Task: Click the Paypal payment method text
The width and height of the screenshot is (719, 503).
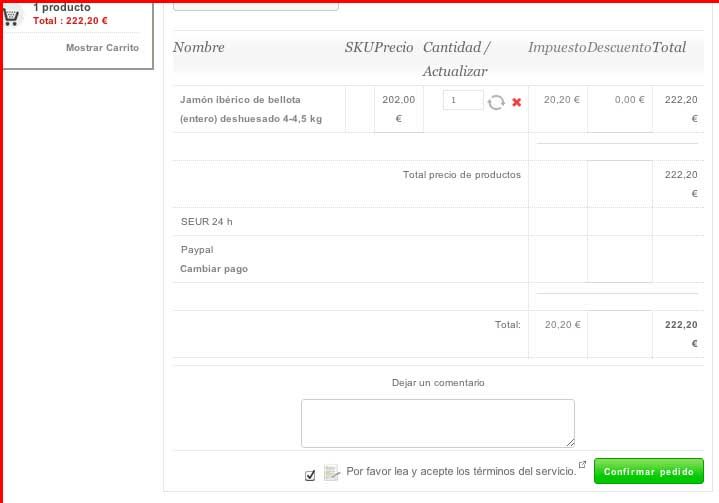Action: click(197, 250)
